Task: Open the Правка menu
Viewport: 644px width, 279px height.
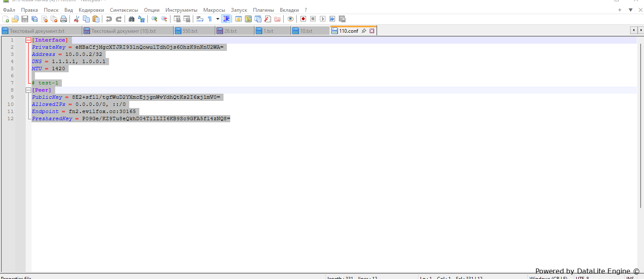Action: coord(29,10)
